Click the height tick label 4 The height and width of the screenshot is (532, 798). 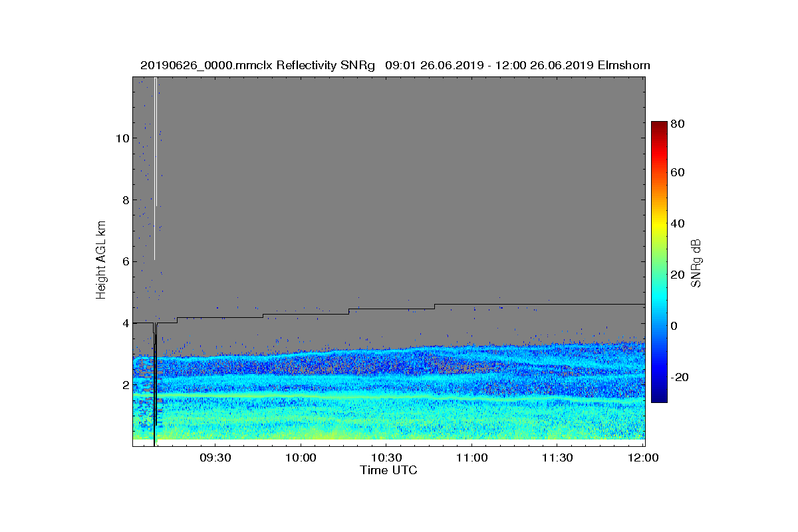(124, 323)
